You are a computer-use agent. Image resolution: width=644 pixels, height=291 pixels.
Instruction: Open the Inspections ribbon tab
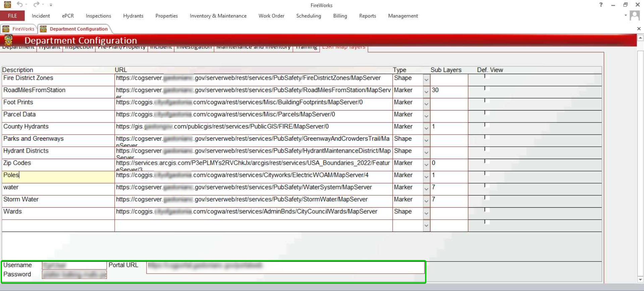(98, 16)
